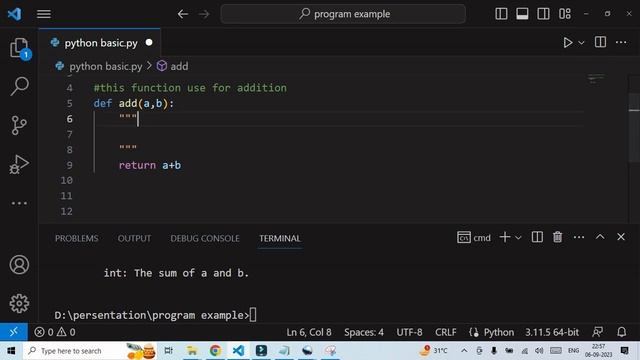Open the hamburger application menu
The height and width of the screenshot is (360, 640).
tap(44, 14)
